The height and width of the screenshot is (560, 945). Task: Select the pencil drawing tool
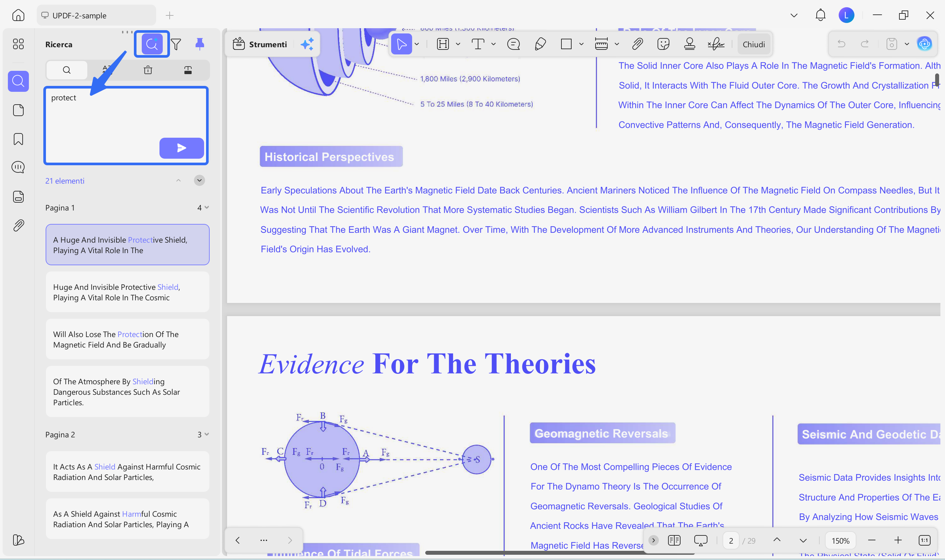(x=540, y=44)
